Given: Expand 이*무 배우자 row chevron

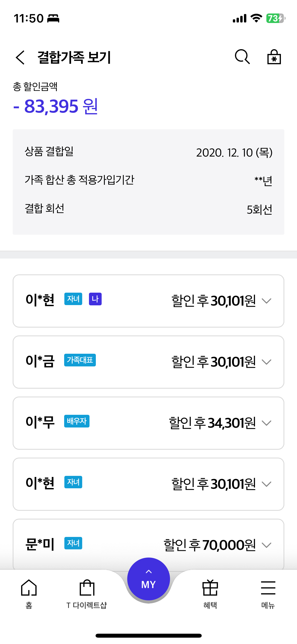Looking at the screenshot, I should point(266,423).
